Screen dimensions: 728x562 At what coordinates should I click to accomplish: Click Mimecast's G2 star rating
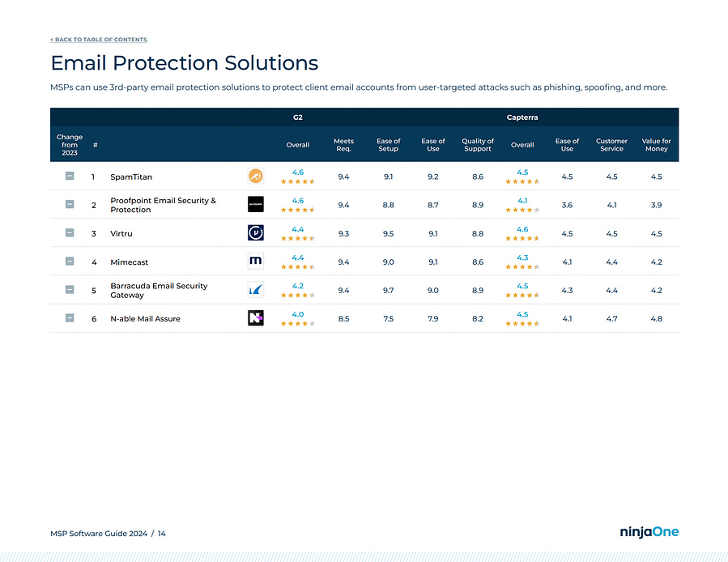(298, 267)
